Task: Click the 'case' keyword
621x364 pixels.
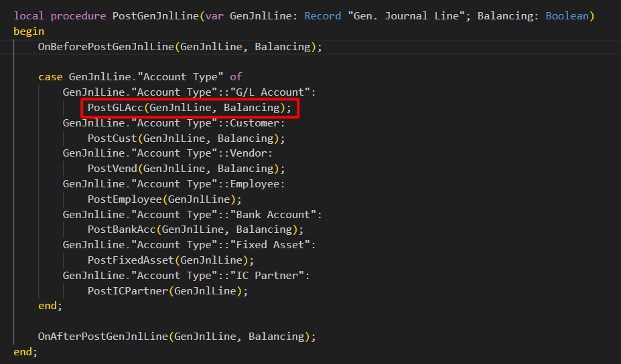Action: (50, 77)
